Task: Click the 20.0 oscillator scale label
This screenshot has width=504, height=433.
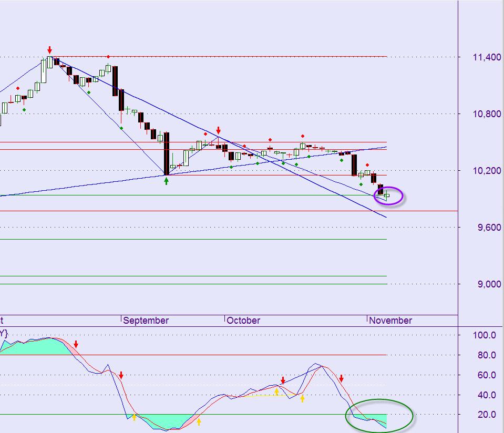Action: tap(487, 415)
